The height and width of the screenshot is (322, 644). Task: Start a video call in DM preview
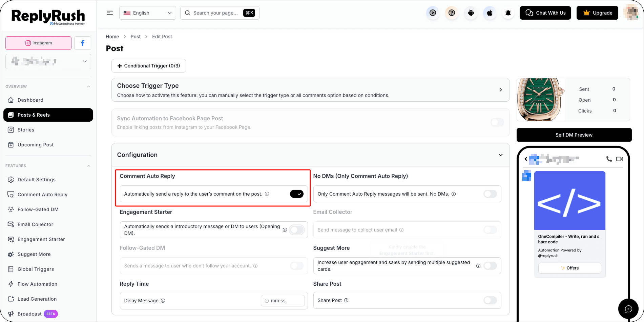tap(620, 159)
